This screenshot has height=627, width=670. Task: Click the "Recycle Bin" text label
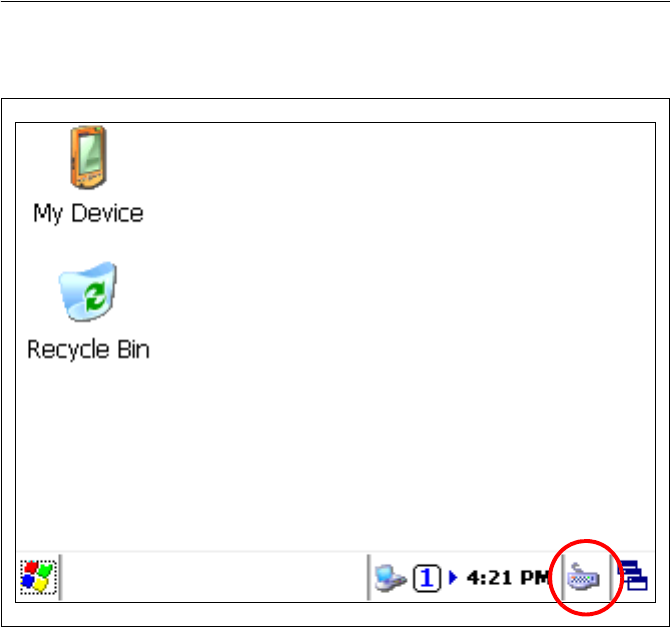point(88,350)
